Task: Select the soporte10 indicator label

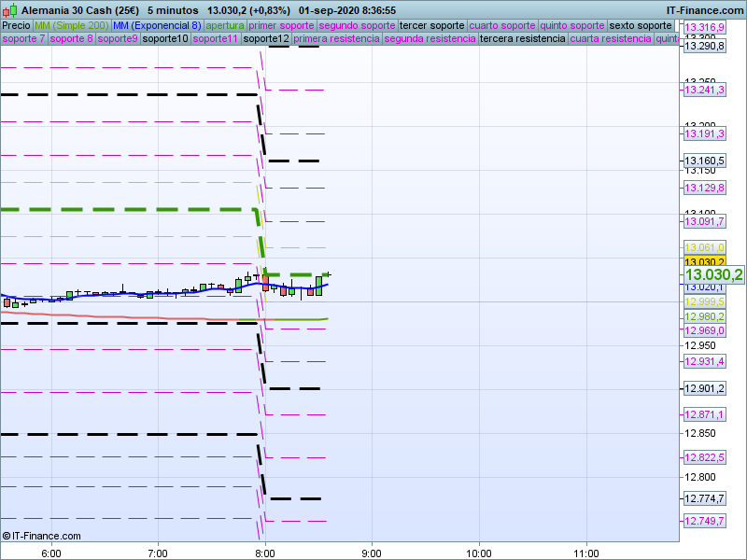Action: [165, 39]
